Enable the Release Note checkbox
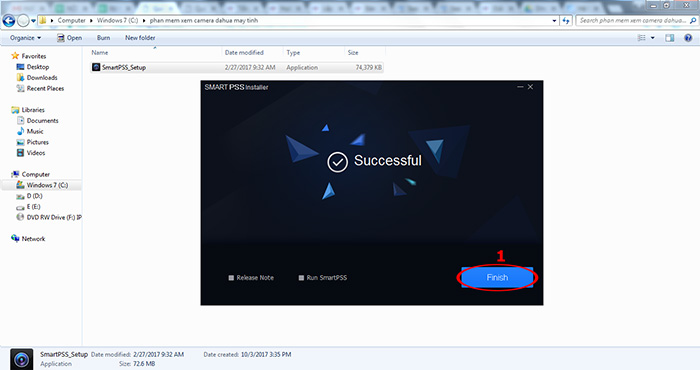The height and width of the screenshot is (370, 700). coord(231,278)
